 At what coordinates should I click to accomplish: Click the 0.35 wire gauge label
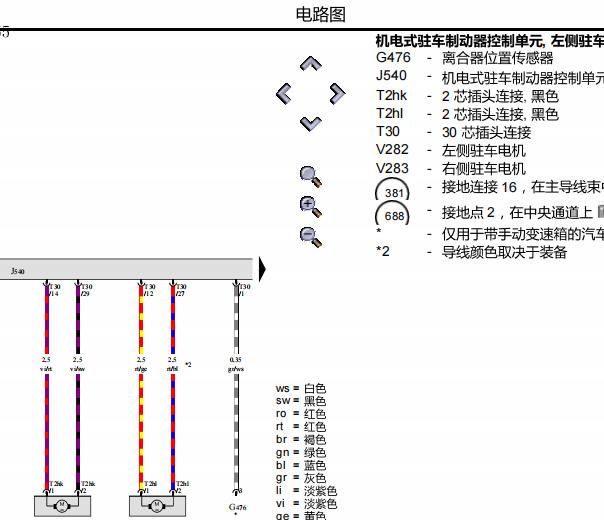pos(235,360)
